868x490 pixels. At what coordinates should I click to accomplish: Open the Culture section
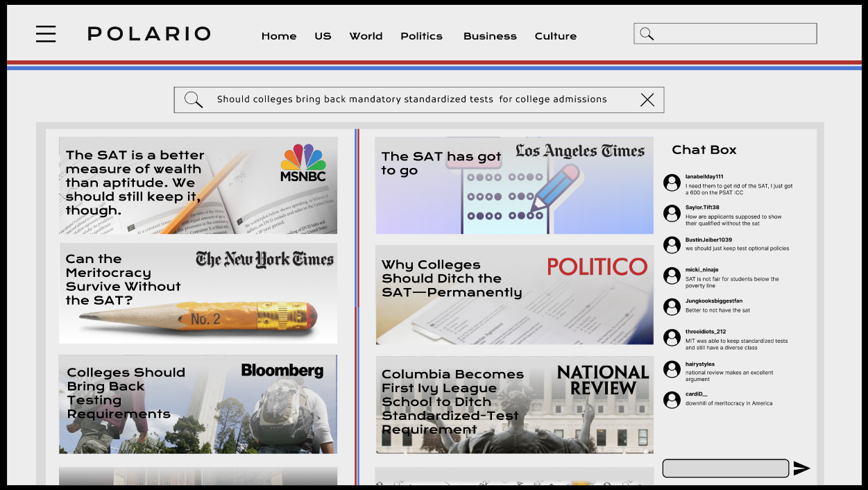(x=555, y=36)
